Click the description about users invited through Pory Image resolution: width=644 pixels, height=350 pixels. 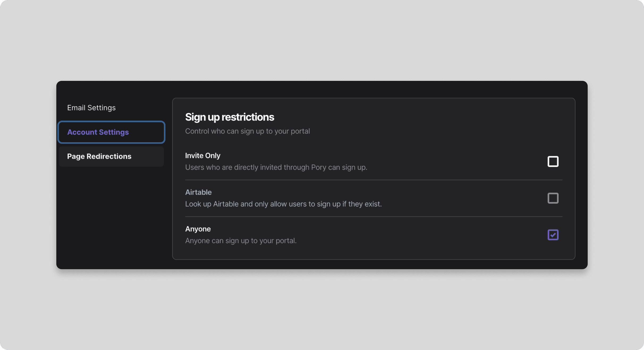pos(276,167)
